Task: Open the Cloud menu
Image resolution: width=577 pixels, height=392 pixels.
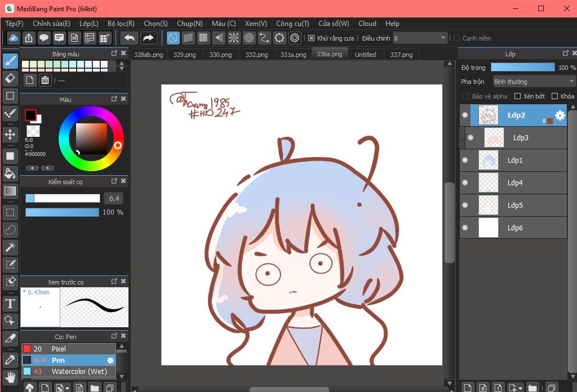Action: tap(367, 24)
